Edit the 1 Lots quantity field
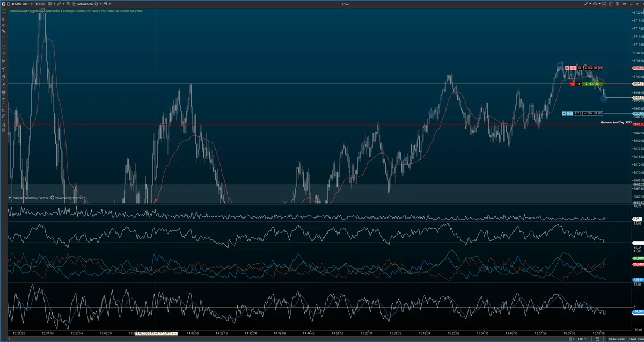The width and height of the screenshot is (644, 342). pos(40,4)
